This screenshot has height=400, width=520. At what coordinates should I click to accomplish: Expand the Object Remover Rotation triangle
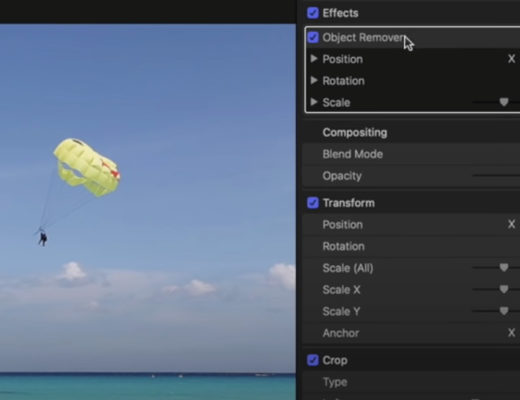point(314,80)
